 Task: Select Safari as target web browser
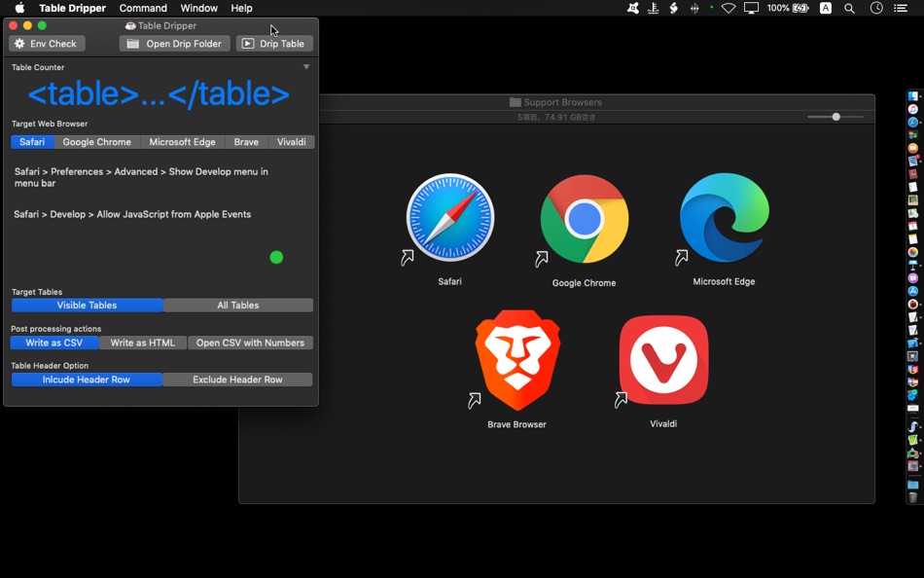coord(32,142)
